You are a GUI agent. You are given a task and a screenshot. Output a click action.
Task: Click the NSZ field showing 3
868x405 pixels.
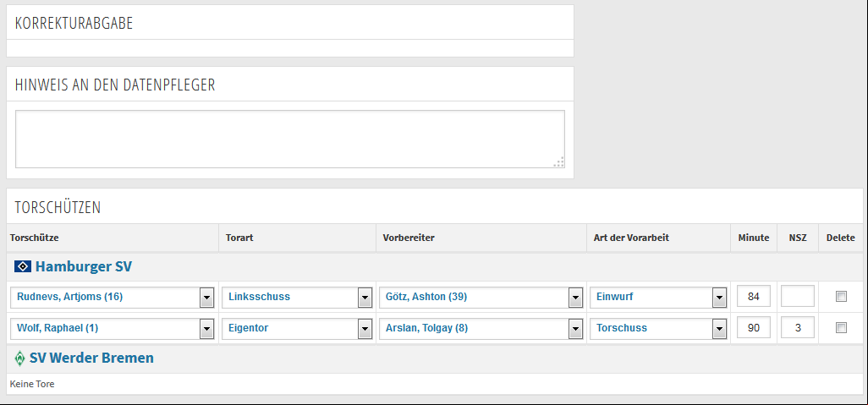click(x=798, y=327)
